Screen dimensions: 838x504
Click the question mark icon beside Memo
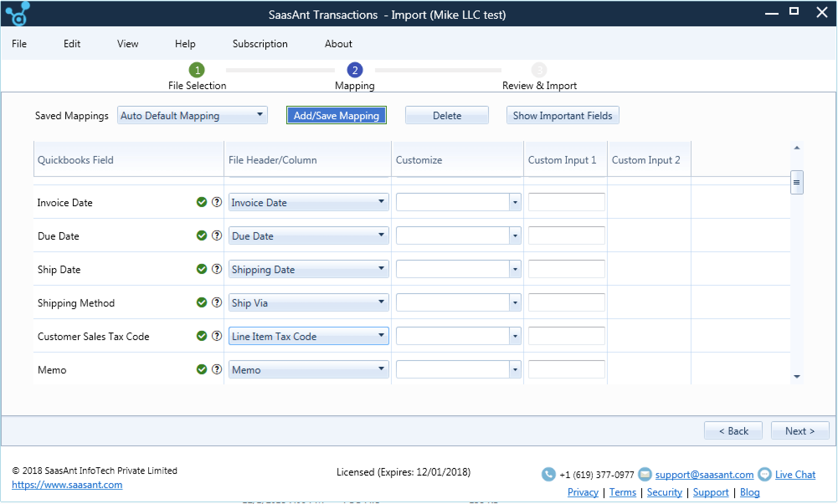click(x=217, y=369)
